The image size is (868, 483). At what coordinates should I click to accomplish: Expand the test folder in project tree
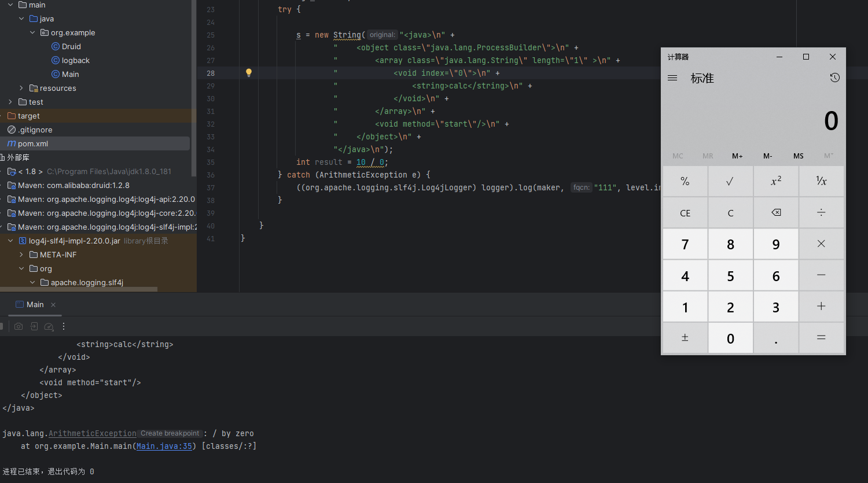pos(10,102)
